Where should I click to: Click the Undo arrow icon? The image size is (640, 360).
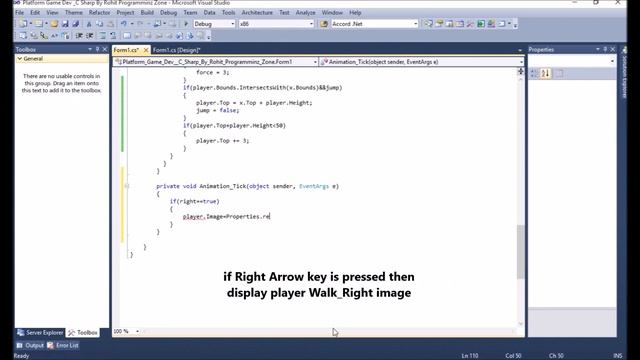point(123,24)
